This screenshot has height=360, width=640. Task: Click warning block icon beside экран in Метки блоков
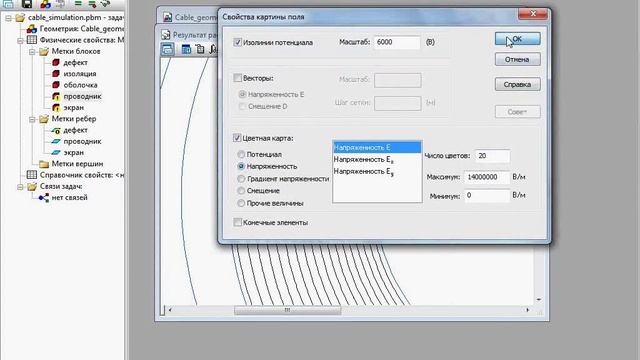[56, 107]
